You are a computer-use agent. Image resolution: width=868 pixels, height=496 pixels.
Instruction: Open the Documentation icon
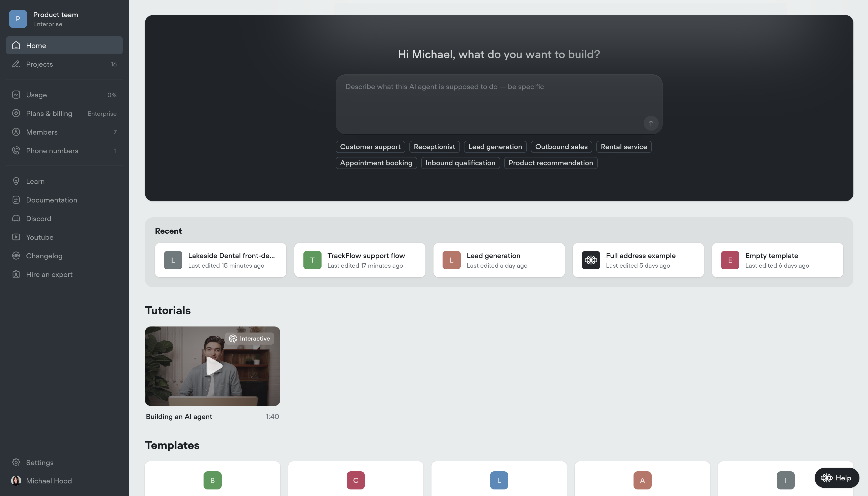16,200
